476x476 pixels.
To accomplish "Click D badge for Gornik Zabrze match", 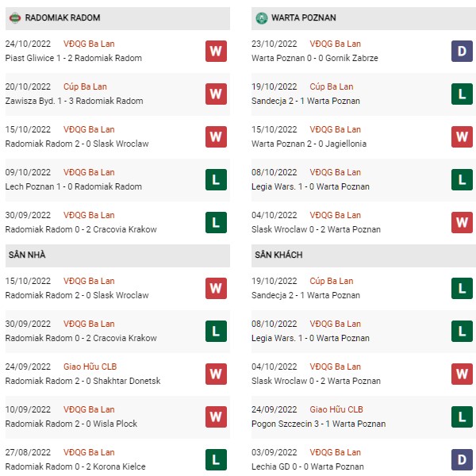I will coord(463,51).
